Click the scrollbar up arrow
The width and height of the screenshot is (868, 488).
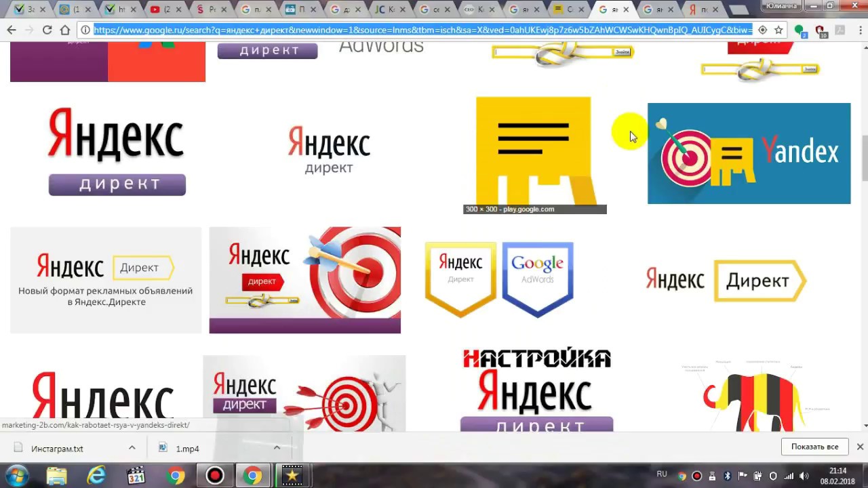pyautogui.click(x=864, y=46)
